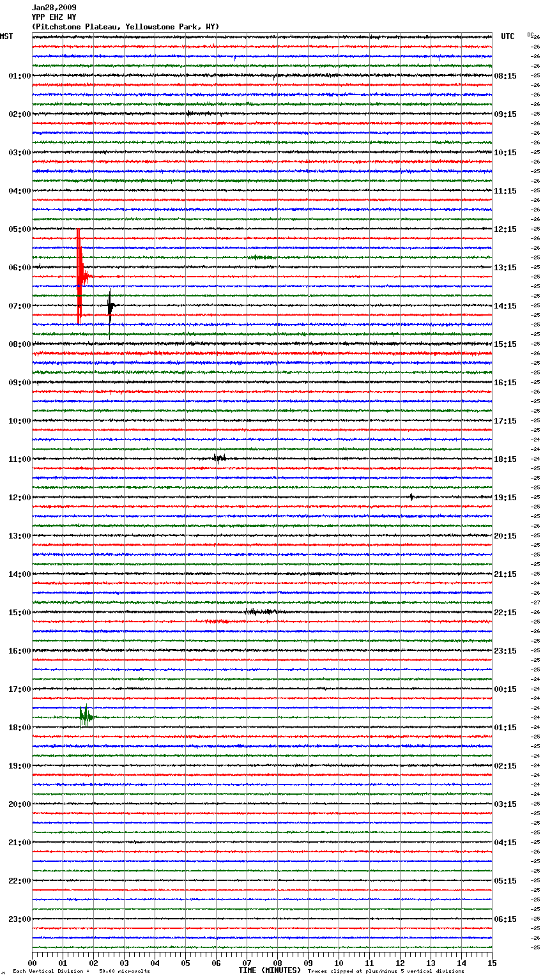Click the "00:15" UTC time label
The image size is (543, 980).
[x=505, y=689]
